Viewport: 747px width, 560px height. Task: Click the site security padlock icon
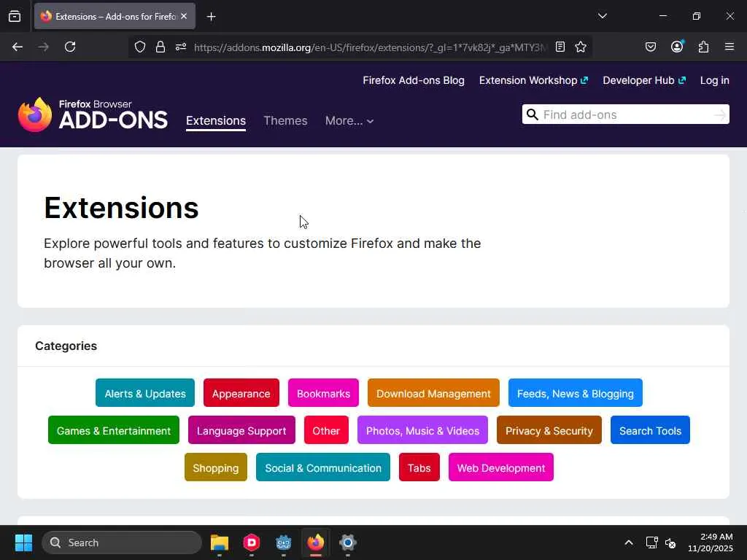coord(160,47)
